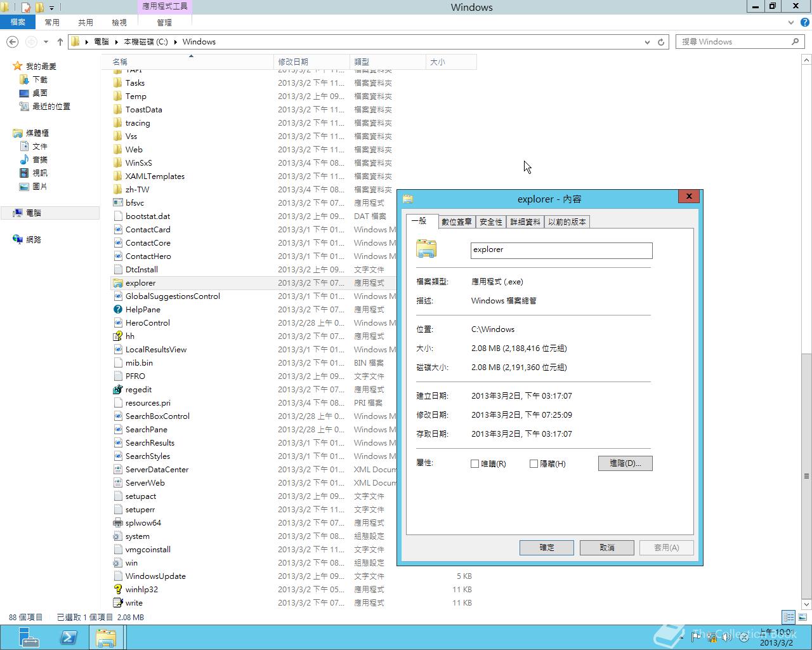
Task: Select 桌面 in the navigation pane
Action: pyautogui.click(x=40, y=93)
